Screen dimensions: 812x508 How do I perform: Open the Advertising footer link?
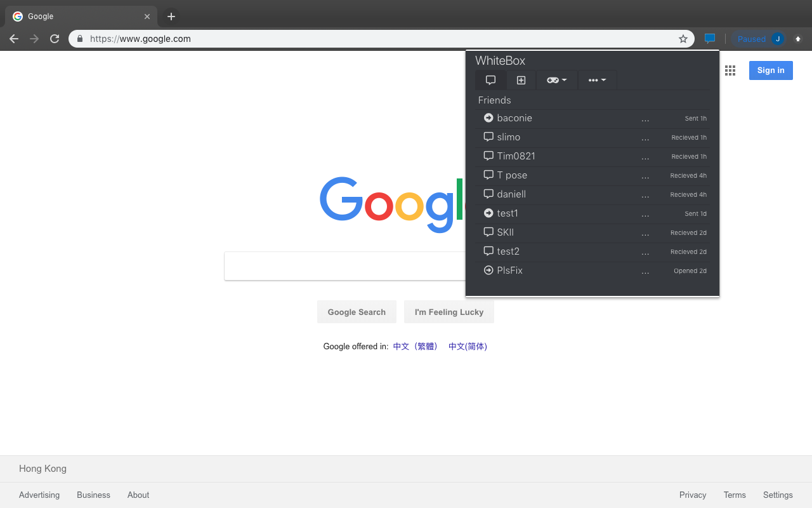tap(39, 495)
